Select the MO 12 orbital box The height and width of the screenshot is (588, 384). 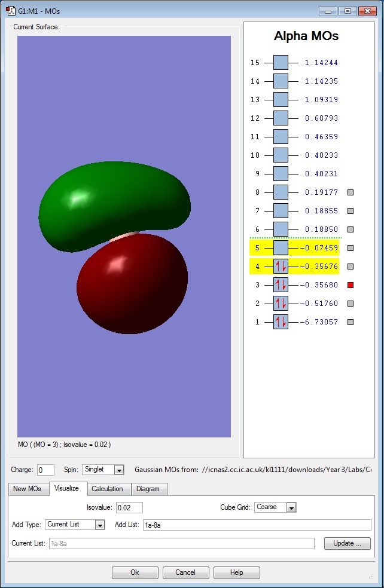(281, 118)
